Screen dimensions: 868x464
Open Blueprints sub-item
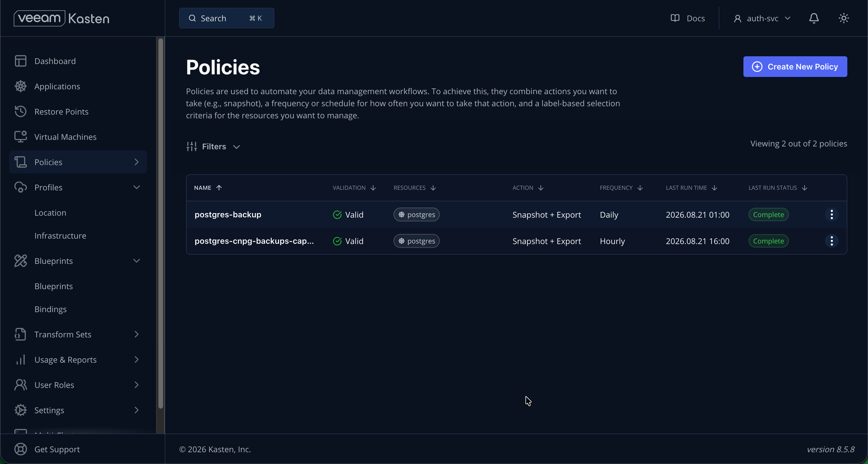(54, 286)
